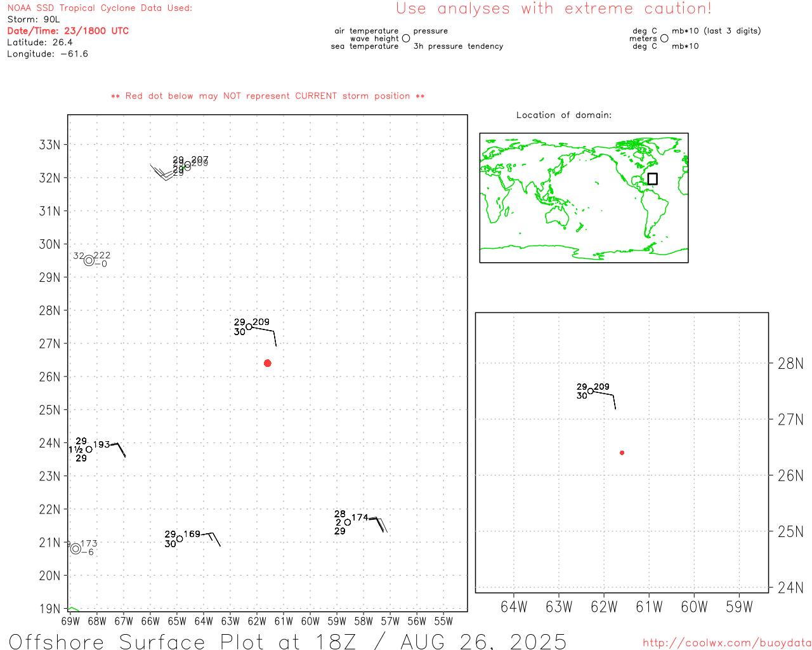Click 'Use analyses with extreme caution!' warning

click(554, 9)
